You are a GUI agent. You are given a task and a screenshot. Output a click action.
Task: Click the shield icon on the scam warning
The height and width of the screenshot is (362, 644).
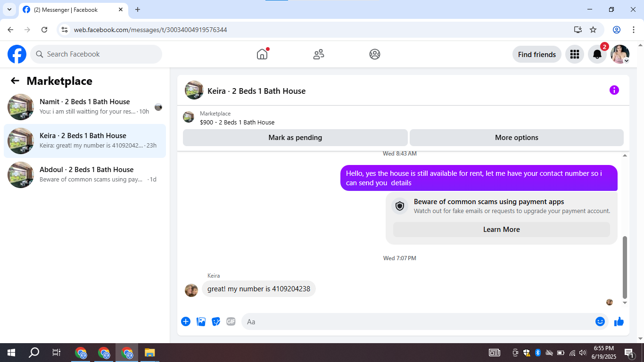400,206
